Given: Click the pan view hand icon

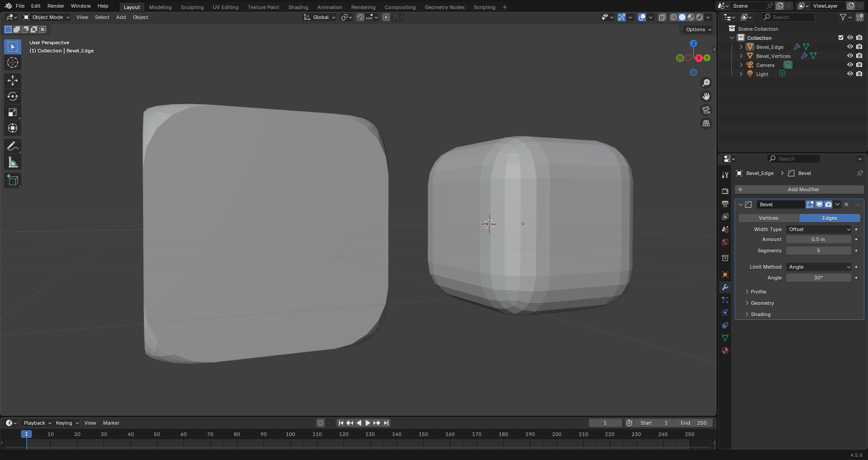Looking at the screenshot, I should click(x=706, y=96).
